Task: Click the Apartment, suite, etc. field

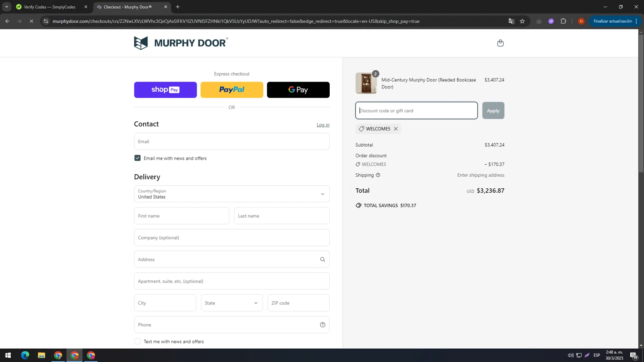Action: click(x=231, y=281)
